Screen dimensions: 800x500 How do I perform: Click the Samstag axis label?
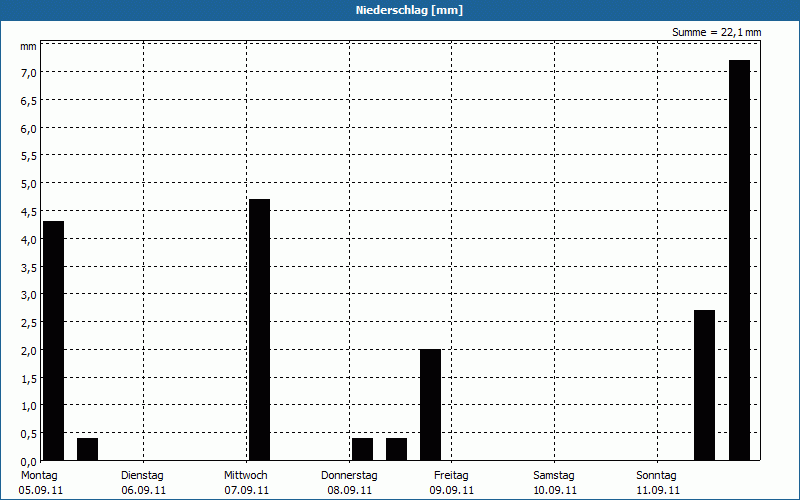pyautogui.click(x=554, y=476)
